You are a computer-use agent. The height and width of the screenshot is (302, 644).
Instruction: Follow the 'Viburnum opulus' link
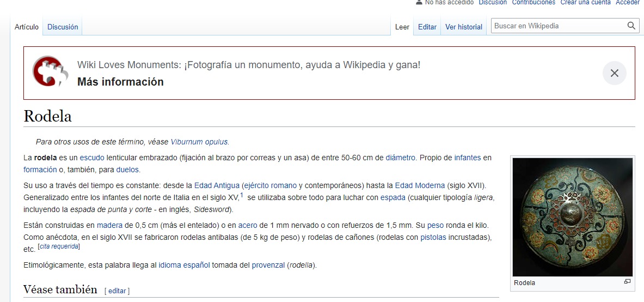[x=199, y=142]
